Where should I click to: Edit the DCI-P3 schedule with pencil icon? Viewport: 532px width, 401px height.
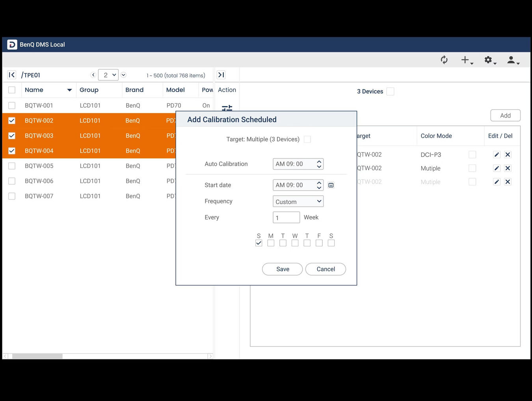(497, 155)
